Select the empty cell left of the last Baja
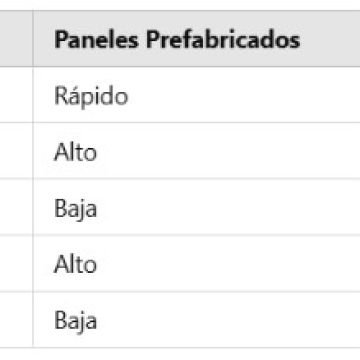 click(16, 320)
